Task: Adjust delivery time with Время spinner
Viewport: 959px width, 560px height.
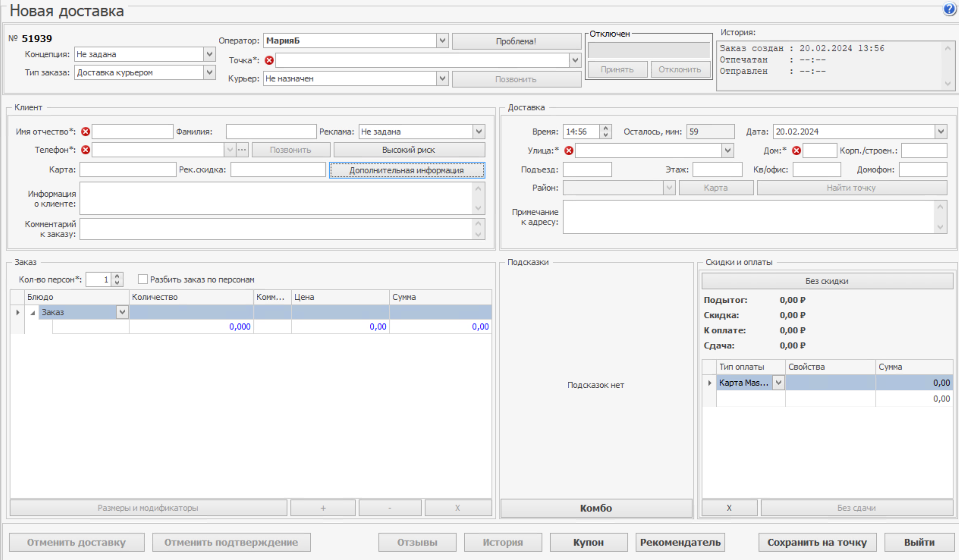Action: pos(605,132)
